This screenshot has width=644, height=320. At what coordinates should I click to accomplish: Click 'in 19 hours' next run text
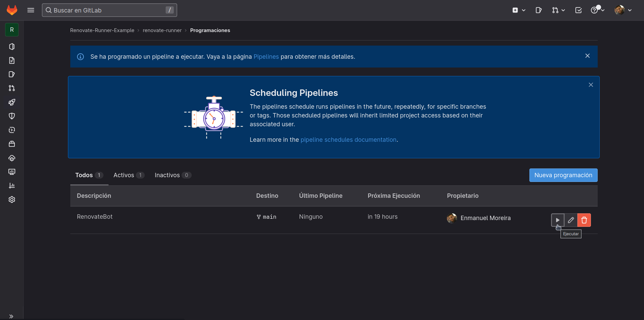383,217
